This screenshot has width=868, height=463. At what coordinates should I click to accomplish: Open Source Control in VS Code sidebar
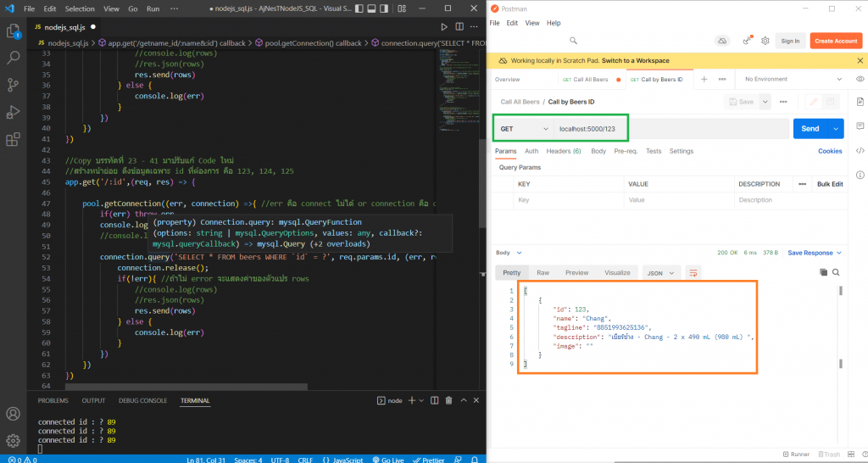pos(13,85)
